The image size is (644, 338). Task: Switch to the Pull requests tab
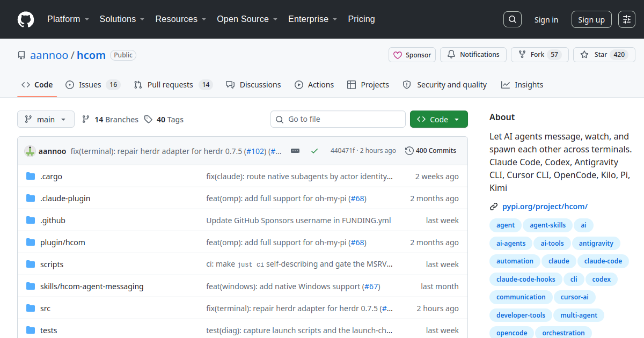tap(173, 85)
